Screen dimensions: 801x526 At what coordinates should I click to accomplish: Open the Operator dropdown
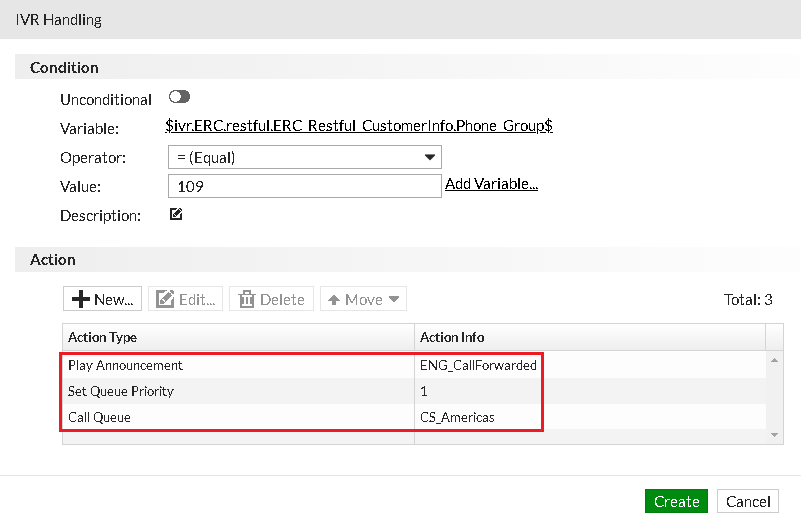coord(304,157)
